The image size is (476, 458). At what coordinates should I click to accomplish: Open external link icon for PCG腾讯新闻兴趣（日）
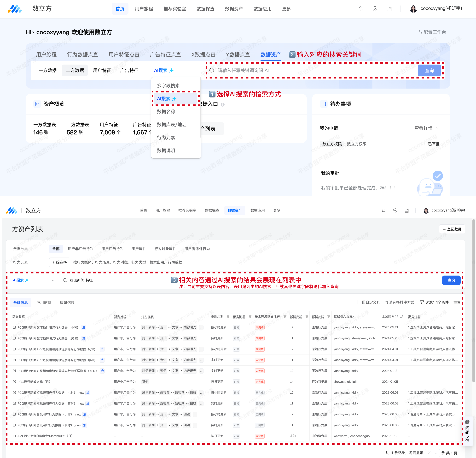[14, 382]
